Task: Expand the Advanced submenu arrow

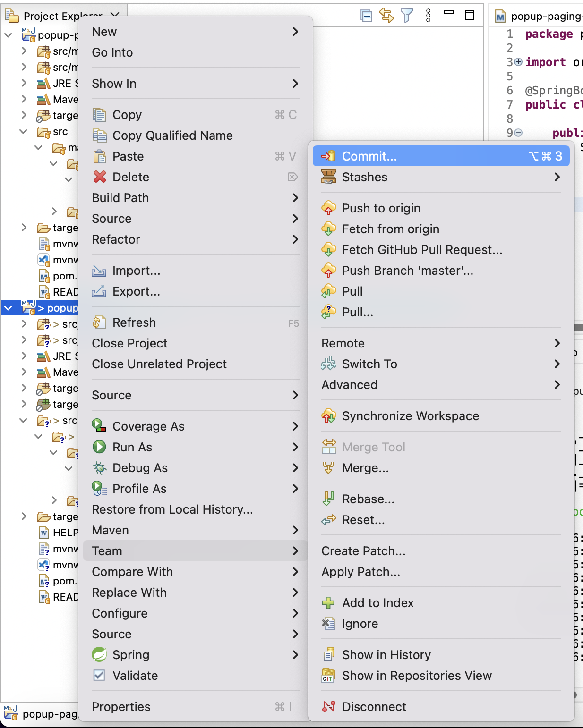Action: click(x=557, y=385)
